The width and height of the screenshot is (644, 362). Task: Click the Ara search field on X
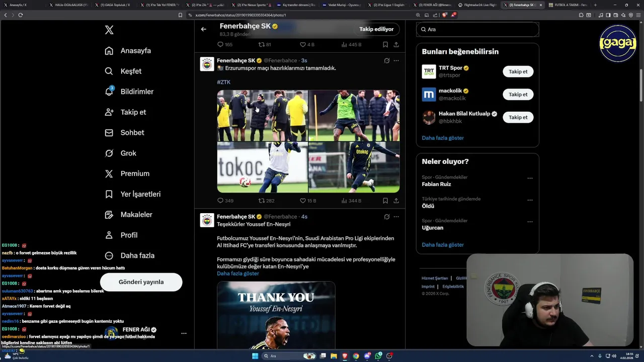pyautogui.click(x=477, y=30)
